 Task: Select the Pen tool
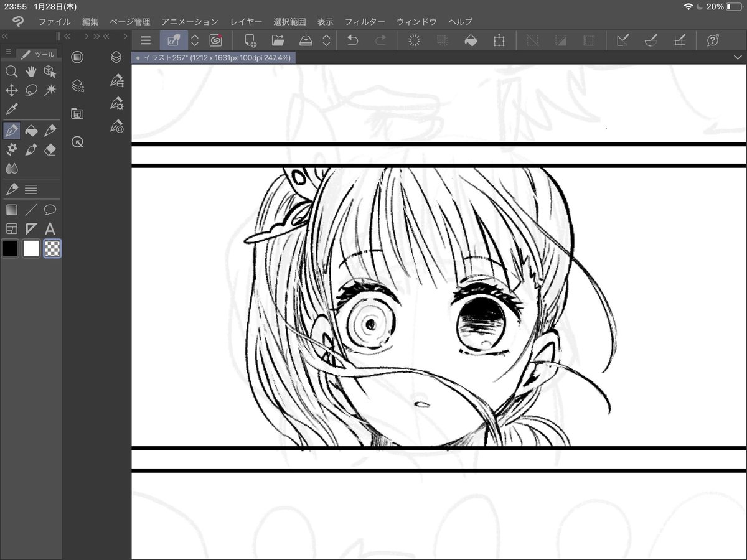point(11,131)
